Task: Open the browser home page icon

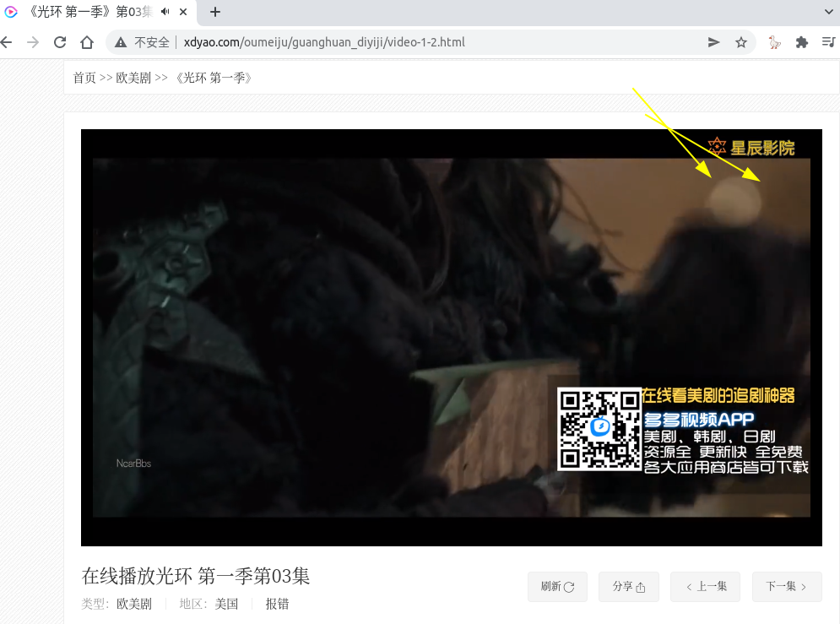Action: click(x=86, y=41)
